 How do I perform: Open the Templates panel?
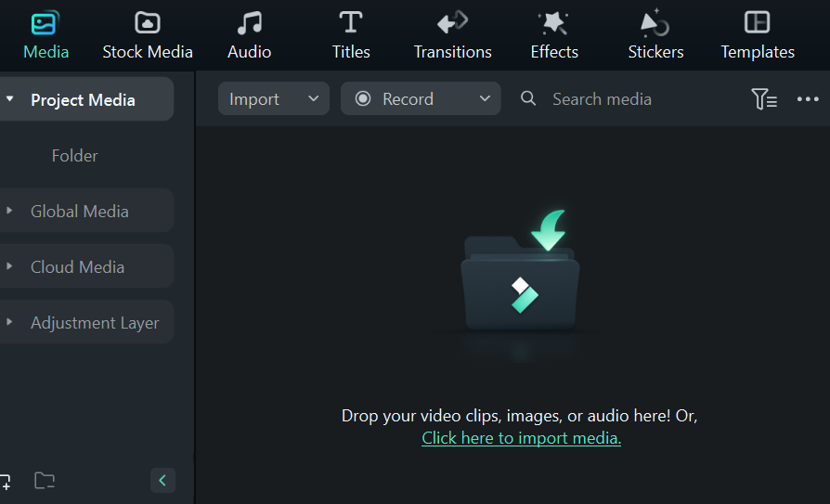[758, 35]
